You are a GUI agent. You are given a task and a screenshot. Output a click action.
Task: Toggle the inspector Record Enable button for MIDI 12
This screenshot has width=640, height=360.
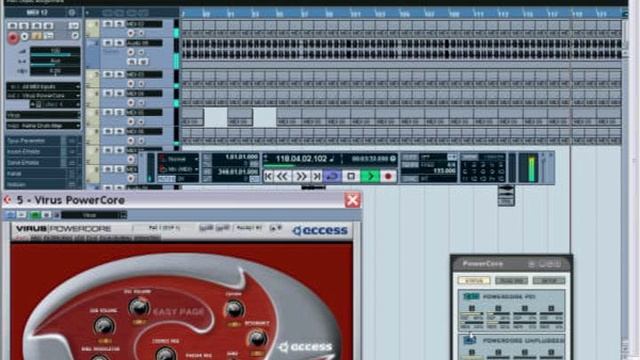(13, 38)
